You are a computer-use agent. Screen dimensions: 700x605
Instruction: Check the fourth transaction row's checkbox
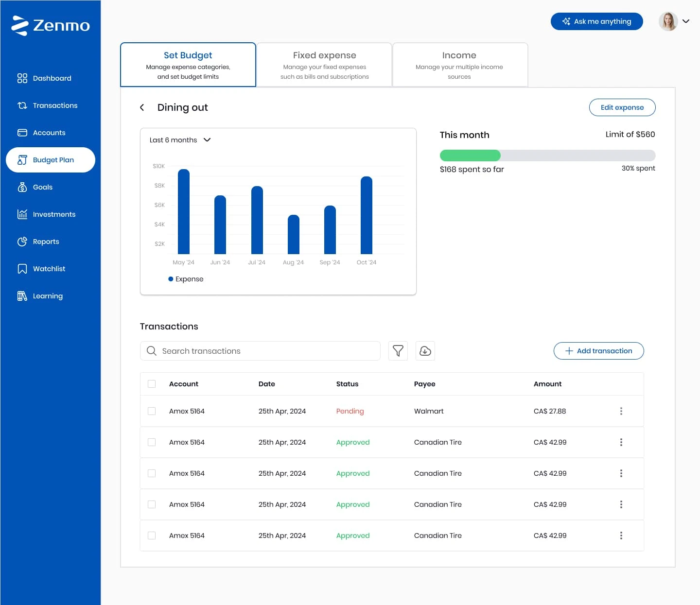click(152, 504)
